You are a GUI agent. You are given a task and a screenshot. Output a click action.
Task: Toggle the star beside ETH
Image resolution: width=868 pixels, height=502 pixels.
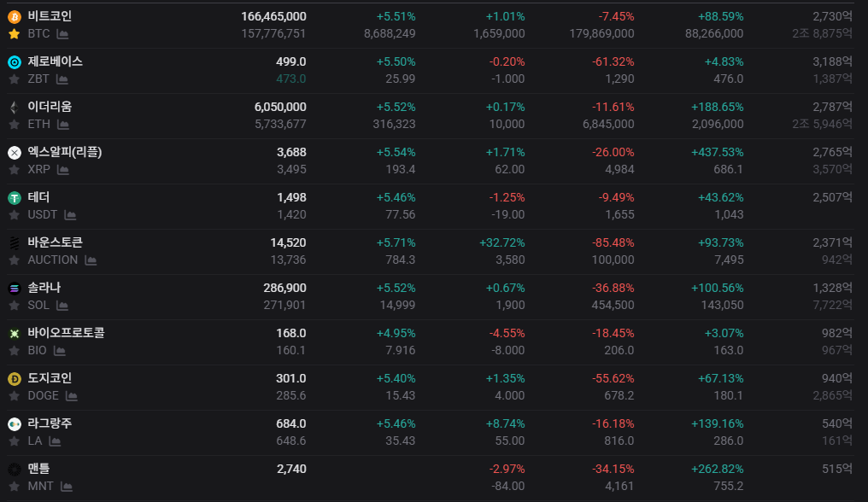coord(14,125)
